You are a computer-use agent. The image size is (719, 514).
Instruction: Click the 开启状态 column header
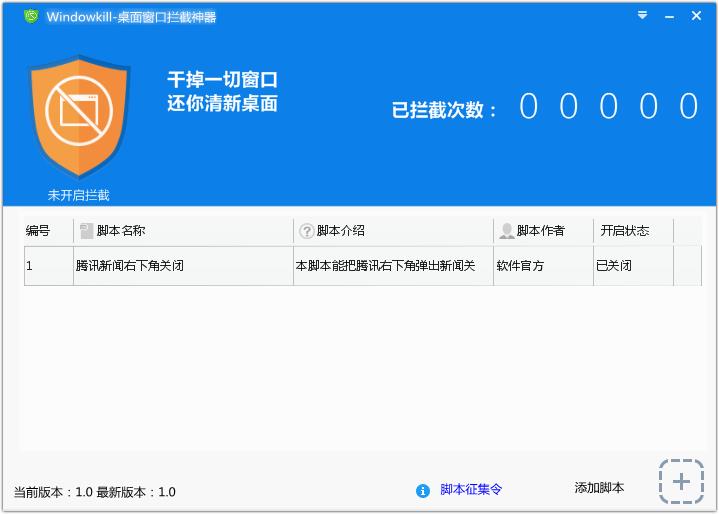point(625,231)
